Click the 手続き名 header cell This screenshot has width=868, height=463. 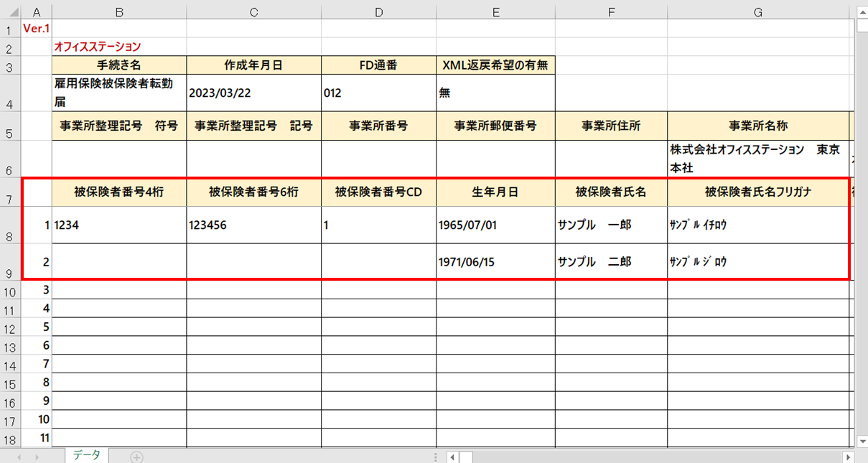(x=119, y=65)
